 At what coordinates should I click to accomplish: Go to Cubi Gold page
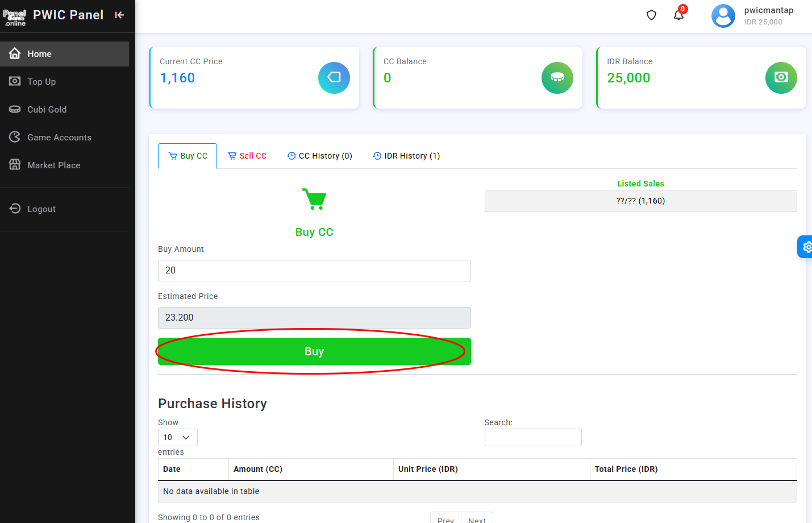click(47, 110)
